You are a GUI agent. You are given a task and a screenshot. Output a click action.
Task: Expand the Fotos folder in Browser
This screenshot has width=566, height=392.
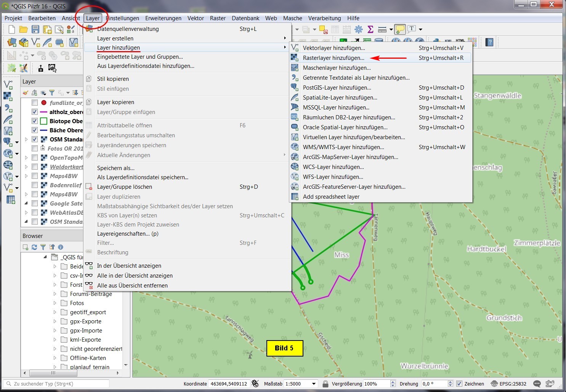point(55,303)
